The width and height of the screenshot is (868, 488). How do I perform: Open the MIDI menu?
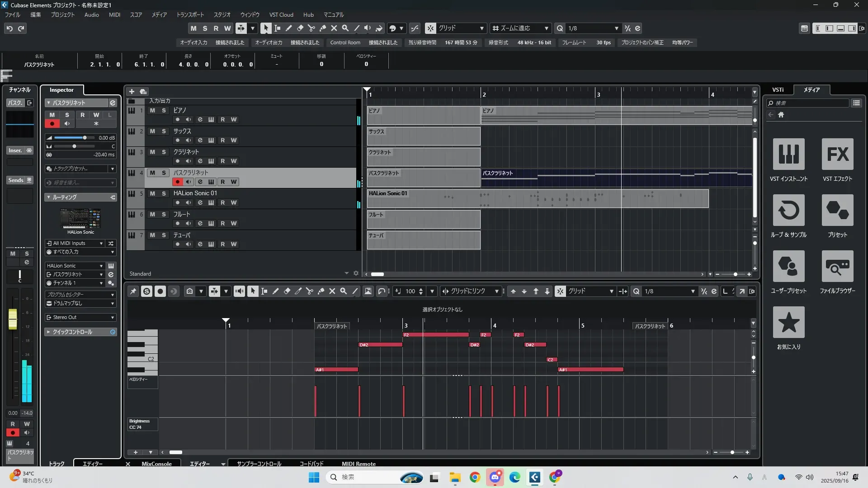tap(114, 15)
